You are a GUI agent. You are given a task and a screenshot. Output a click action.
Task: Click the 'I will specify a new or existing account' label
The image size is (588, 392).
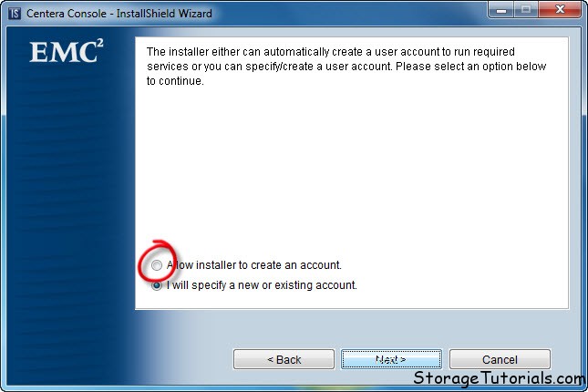[x=262, y=285]
